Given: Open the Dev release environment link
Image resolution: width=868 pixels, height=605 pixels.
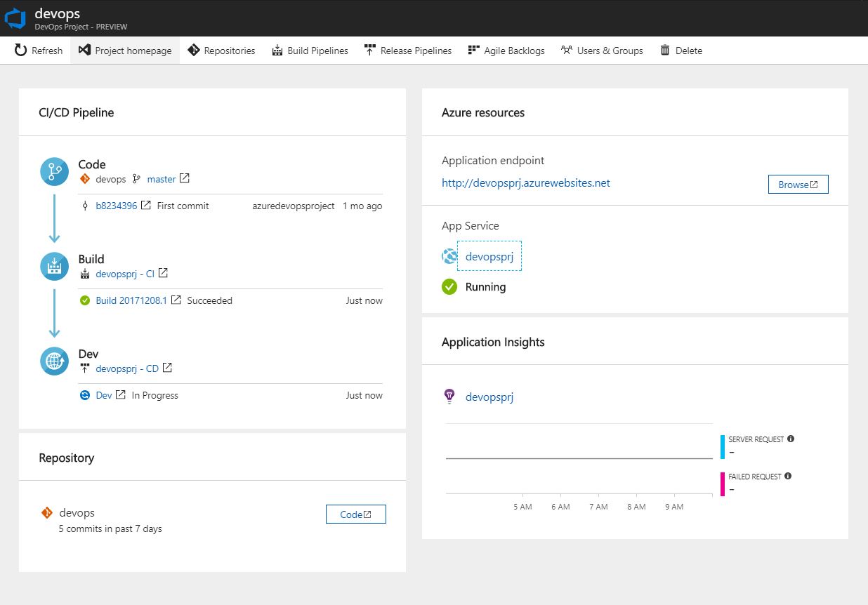Looking at the screenshot, I should click(x=104, y=395).
